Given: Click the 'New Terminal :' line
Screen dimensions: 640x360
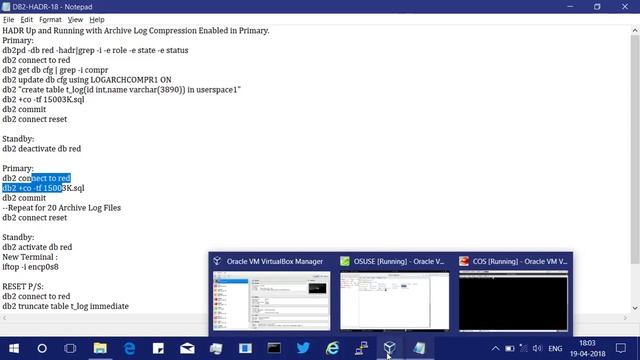Looking at the screenshot, I should (x=30, y=257).
